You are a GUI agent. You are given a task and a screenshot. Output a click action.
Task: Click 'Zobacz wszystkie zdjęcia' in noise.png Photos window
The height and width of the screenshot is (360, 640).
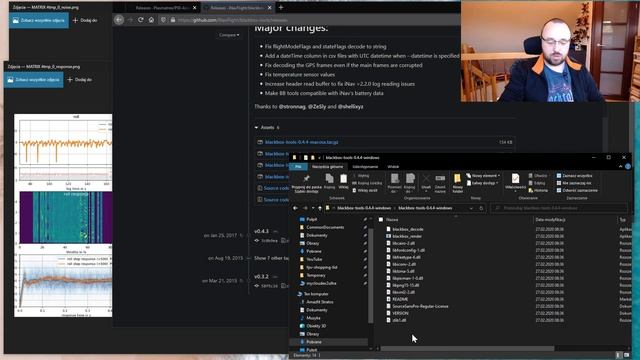(x=38, y=20)
